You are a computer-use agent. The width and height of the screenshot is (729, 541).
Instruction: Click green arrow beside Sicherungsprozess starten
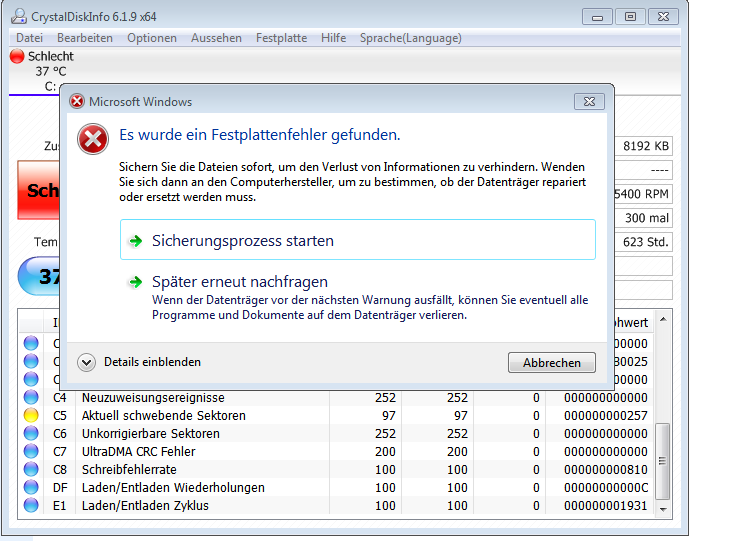click(136, 241)
